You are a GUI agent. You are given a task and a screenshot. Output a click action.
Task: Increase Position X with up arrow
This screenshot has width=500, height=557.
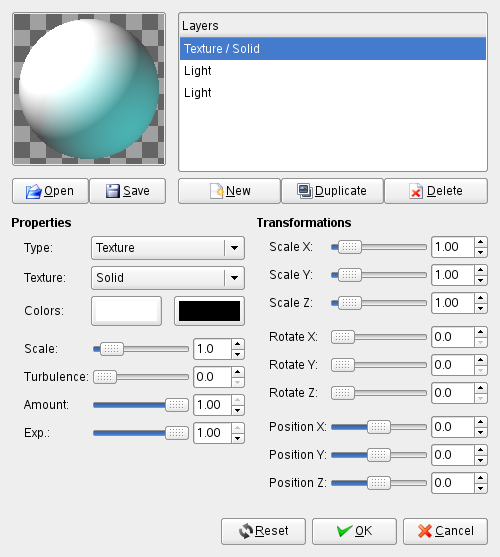click(x=480, y=422)
